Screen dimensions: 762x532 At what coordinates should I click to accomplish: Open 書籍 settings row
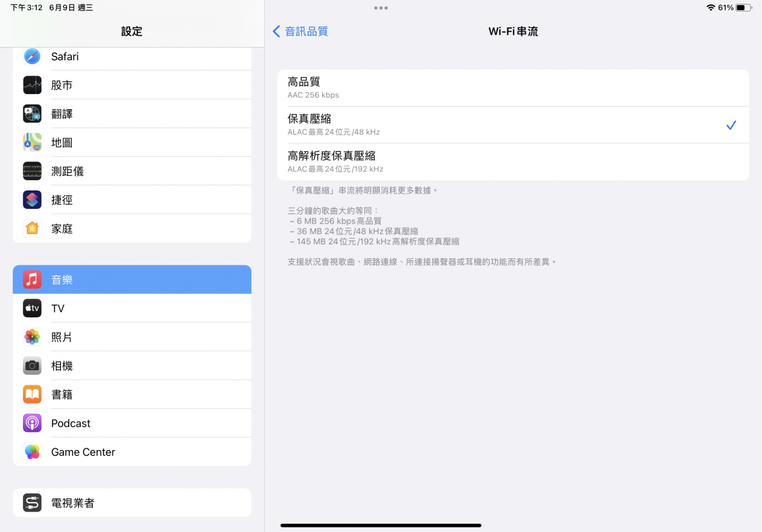coord(132,394)
